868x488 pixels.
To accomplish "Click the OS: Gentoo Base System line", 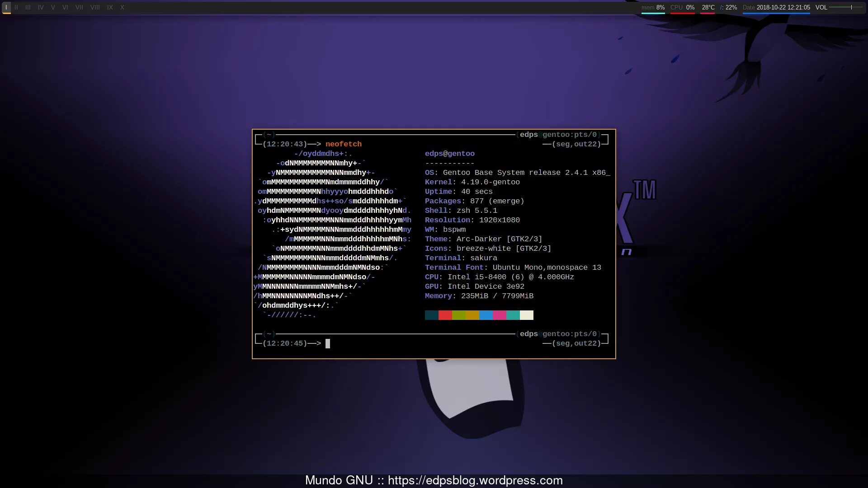I will (518, 173).
